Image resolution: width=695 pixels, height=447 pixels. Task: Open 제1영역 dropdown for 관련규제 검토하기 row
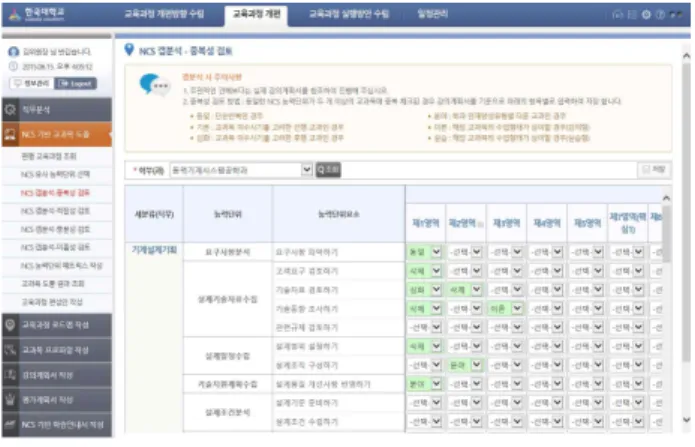[425, 328]
